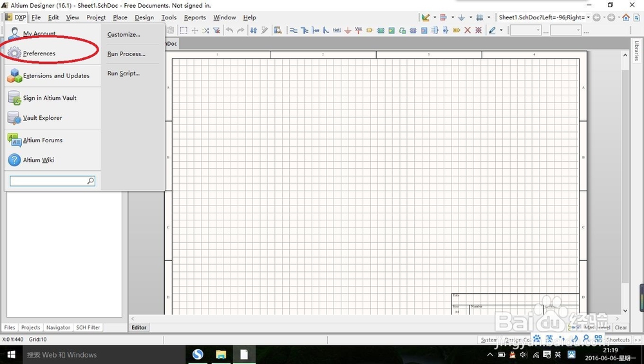Image resolution: width=644 pixels, height=364 pixels.
Task: Click the magnifier icon in DXP search box
Action: click(x=90, y=181)
